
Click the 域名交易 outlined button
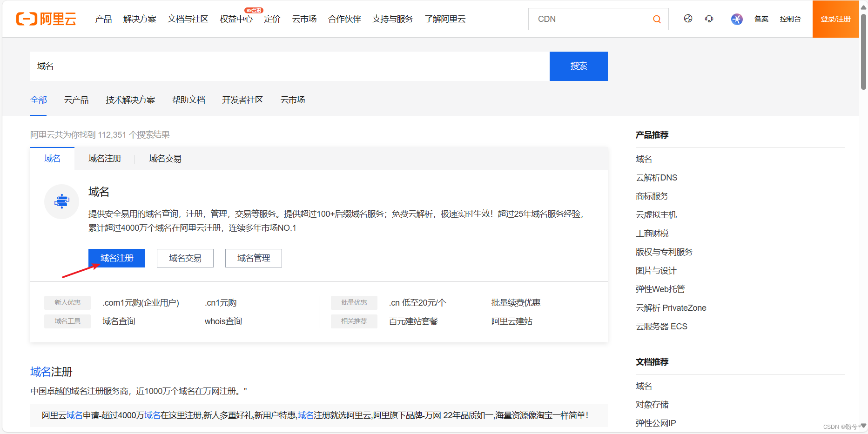pyautogui.click(x=185, y=258)
